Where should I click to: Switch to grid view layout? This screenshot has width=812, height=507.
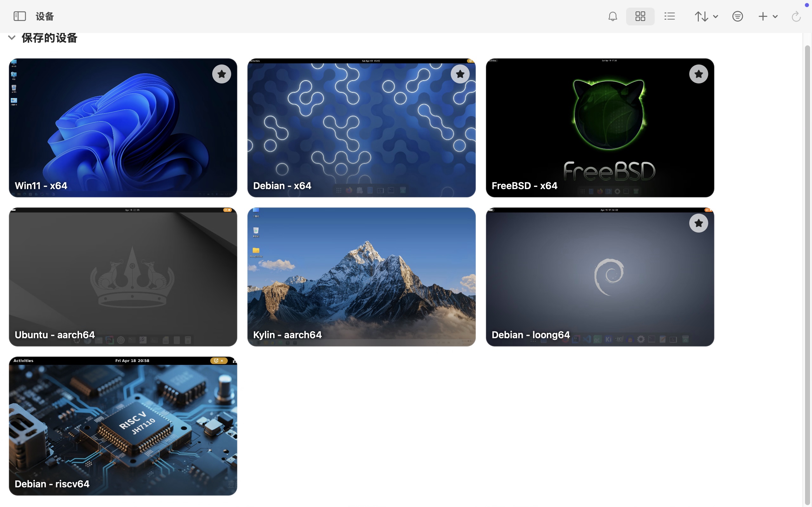[640, 16]
